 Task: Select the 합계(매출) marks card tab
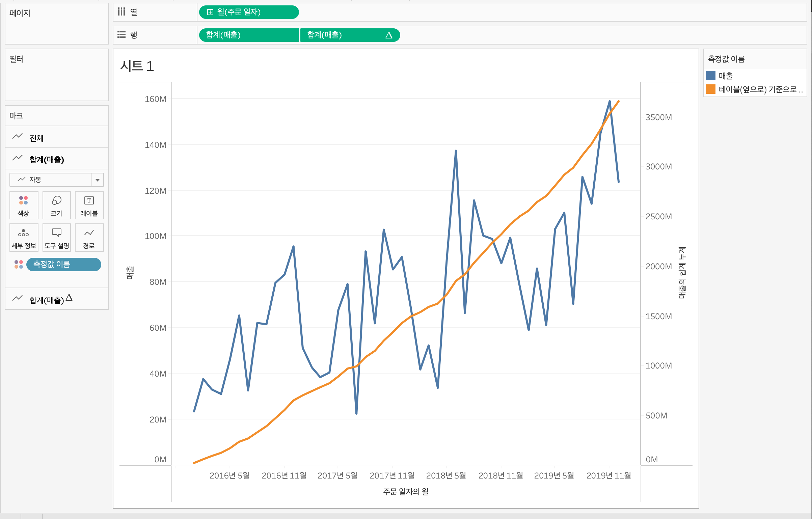[x=47, y=159]
